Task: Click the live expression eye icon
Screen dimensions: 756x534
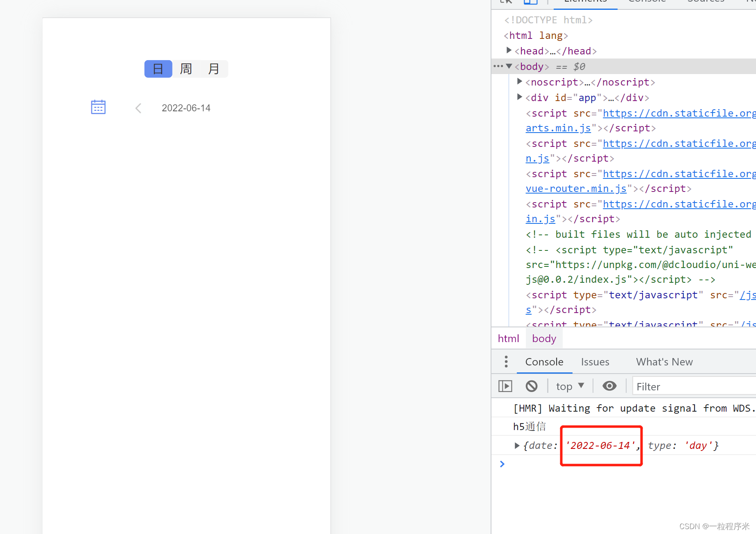Action: coord(609,386)
